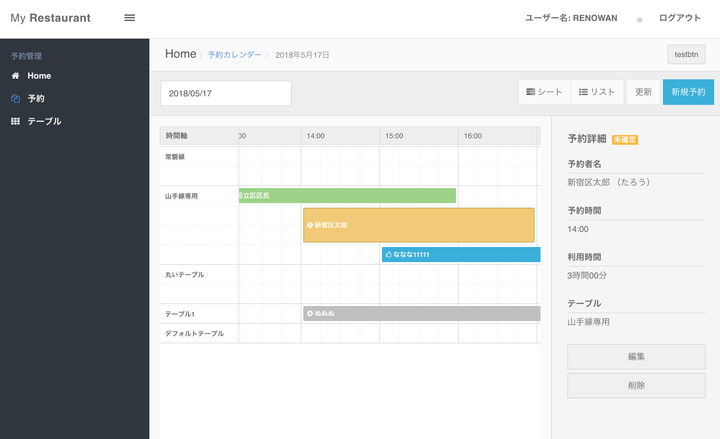720x439 pixels.
Task: Open the 予約カレンダー breadcrumb link
Action: coord(234,54)
